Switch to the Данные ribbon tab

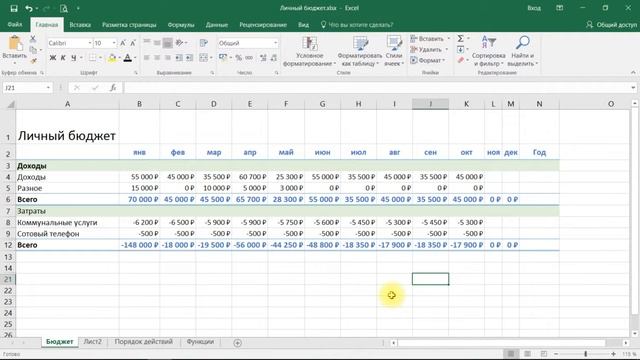click(217, 24)
